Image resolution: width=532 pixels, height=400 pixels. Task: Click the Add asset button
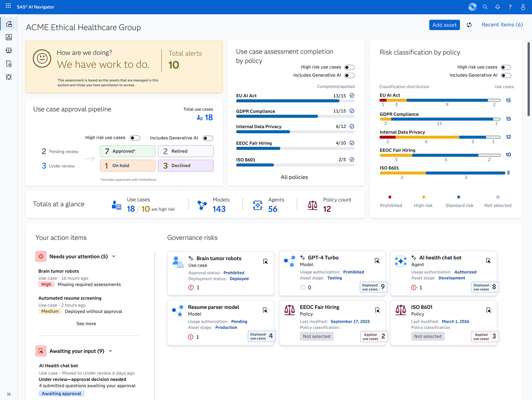[x=445, y=25]
